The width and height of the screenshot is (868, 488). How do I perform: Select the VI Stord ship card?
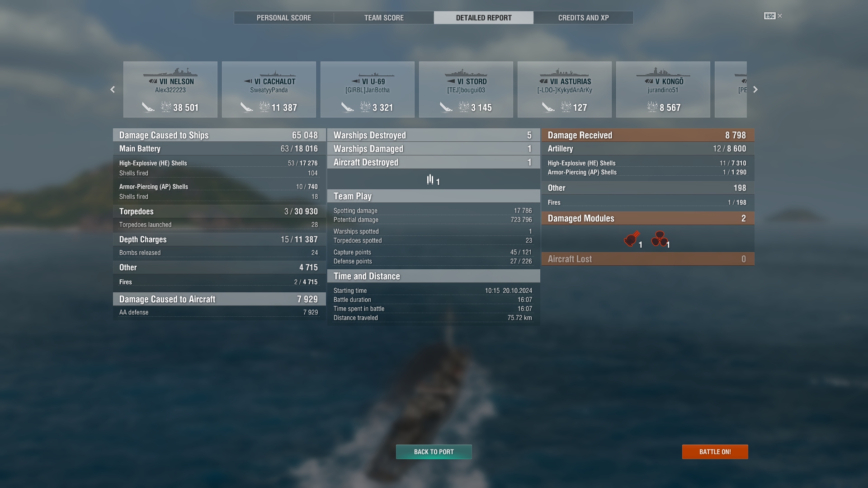(466, 89)
